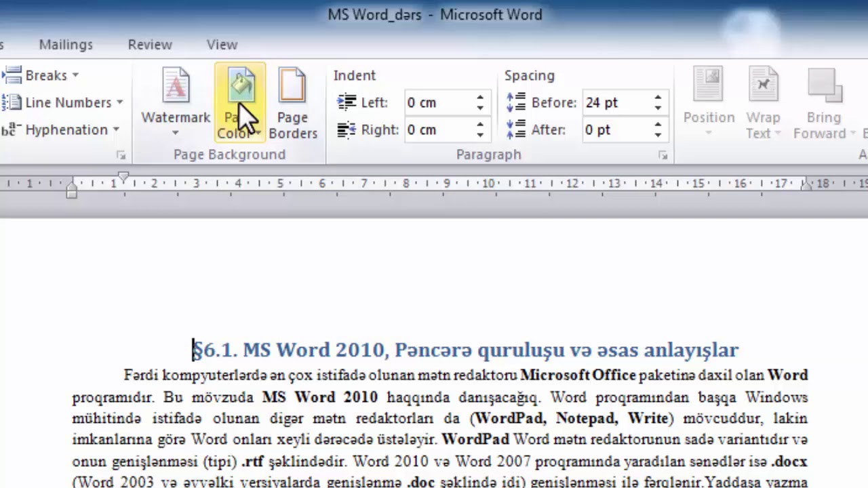Expand the Watermark dropdown arrow
Viewport: 868px width, 488px height.
[176, 133]
